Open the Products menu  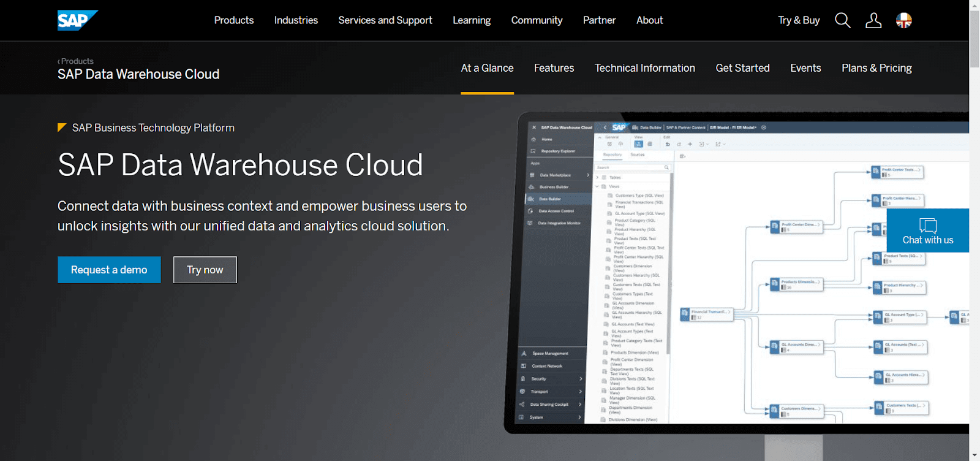[234, 20]
